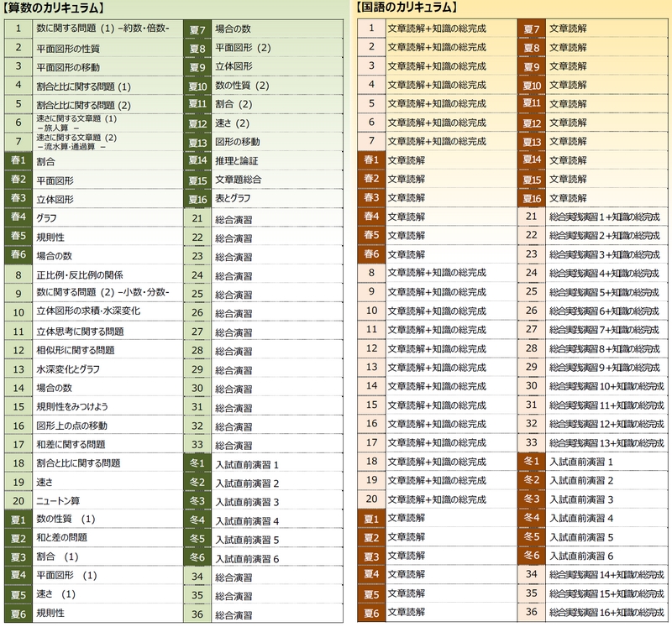Select the 推理と論証 lesson cell

tap(237, 160)
